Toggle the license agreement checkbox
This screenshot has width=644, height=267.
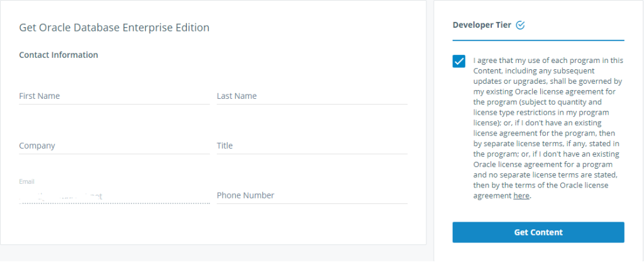coord(459,62)
